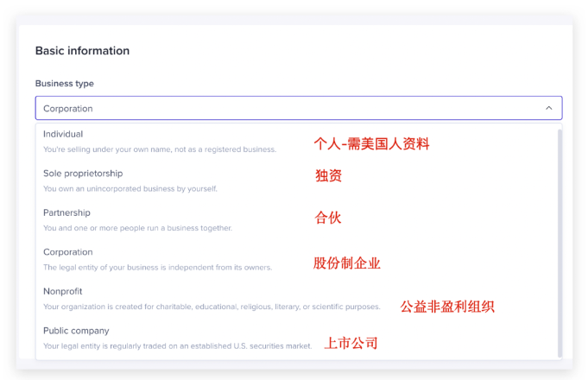Image resolution: width=588 pixels, height=380 pixels.
Task: Click the description "selling under your own name"
Action: point(160,149)
